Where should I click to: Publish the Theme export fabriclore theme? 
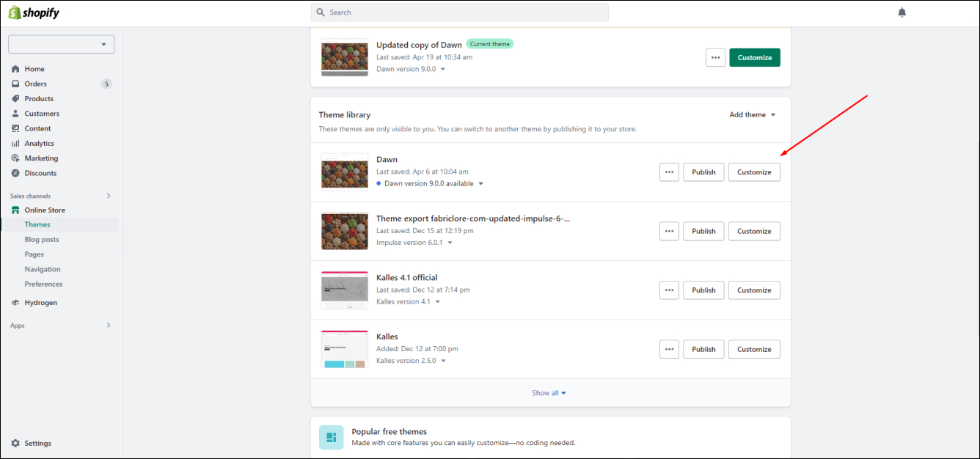click(703, 231)
